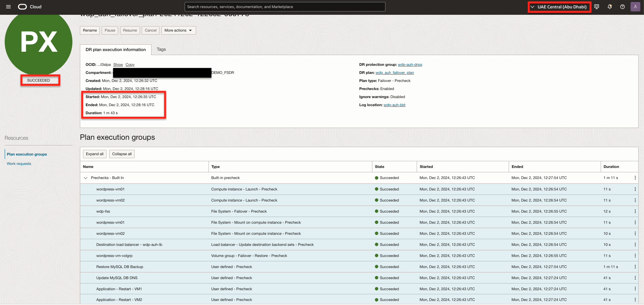Click the Cancel button
Image resolution: width=644 pixels, height=305 pixels.
[150, 30]
